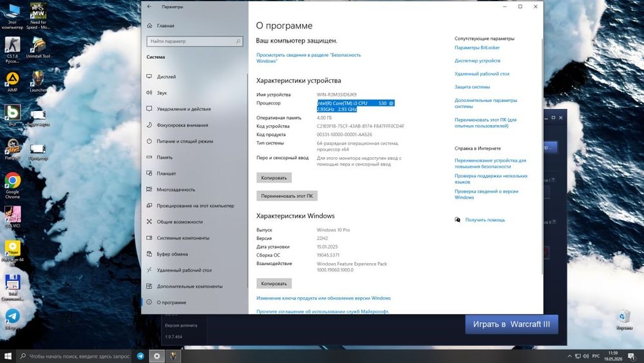Click 'Переименовать этот ПК' button
This screenshot has width=644, height=363.
[x=287, y=195]
